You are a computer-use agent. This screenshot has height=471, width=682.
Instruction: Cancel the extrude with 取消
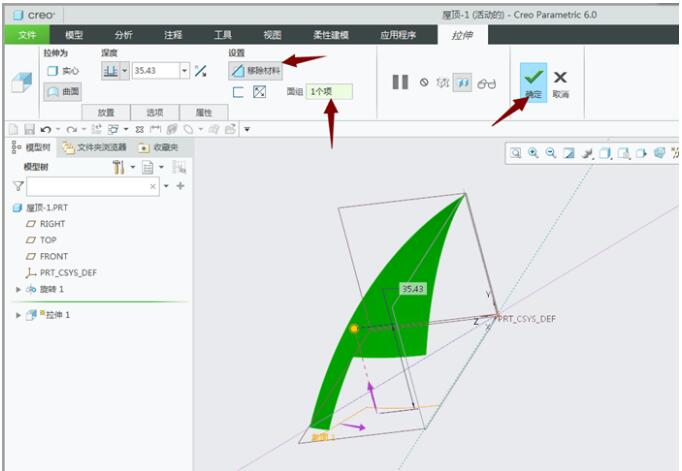pos(561,84)
